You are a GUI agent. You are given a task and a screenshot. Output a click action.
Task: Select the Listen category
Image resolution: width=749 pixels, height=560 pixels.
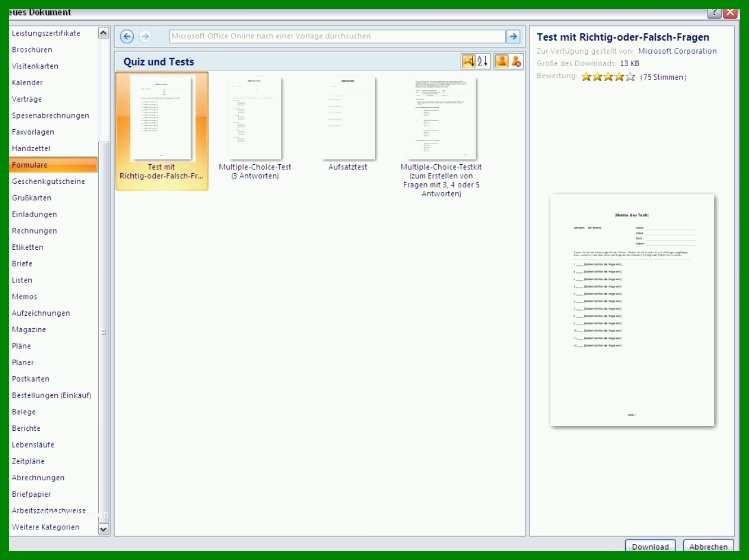[x=22, y=280]
